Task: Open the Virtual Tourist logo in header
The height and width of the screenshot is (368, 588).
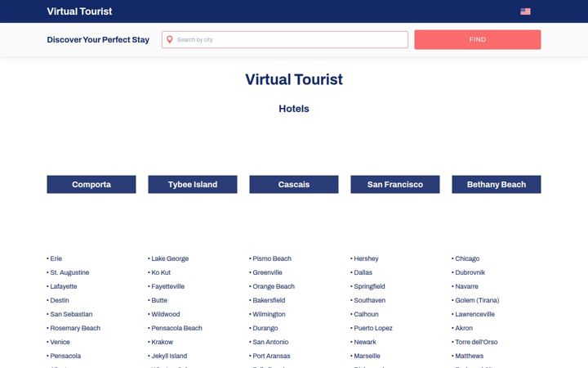Action: (79, 11)
